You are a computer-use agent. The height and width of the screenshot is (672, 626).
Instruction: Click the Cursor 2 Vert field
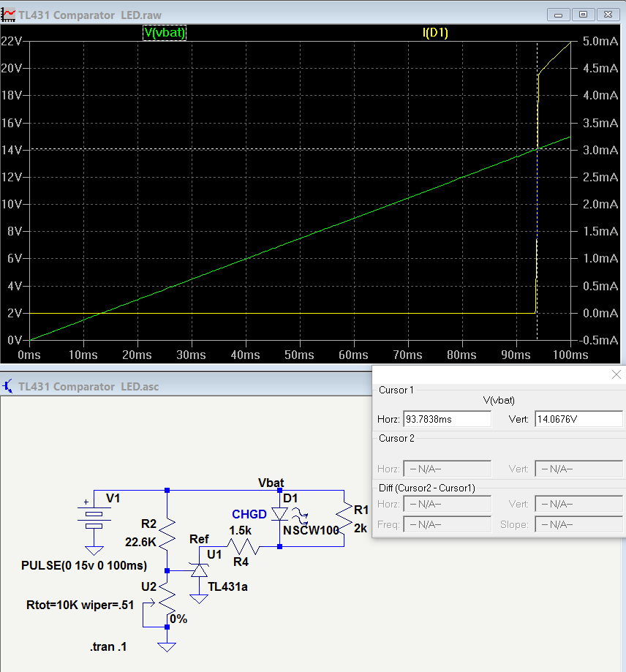(578, 469)
